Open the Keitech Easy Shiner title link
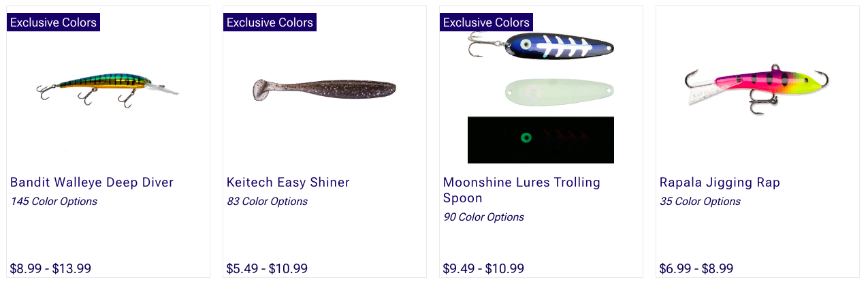This screenshot has height=284, width=868. coord(288,183)
